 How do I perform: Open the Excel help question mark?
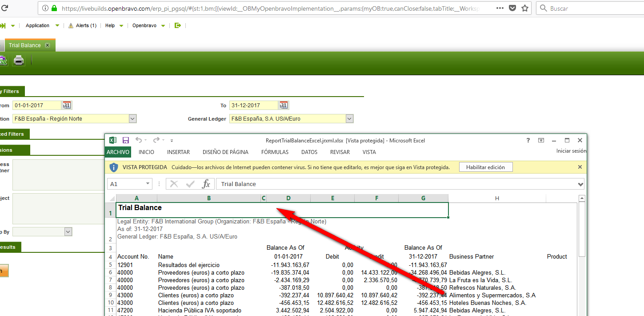click(528, 140)
